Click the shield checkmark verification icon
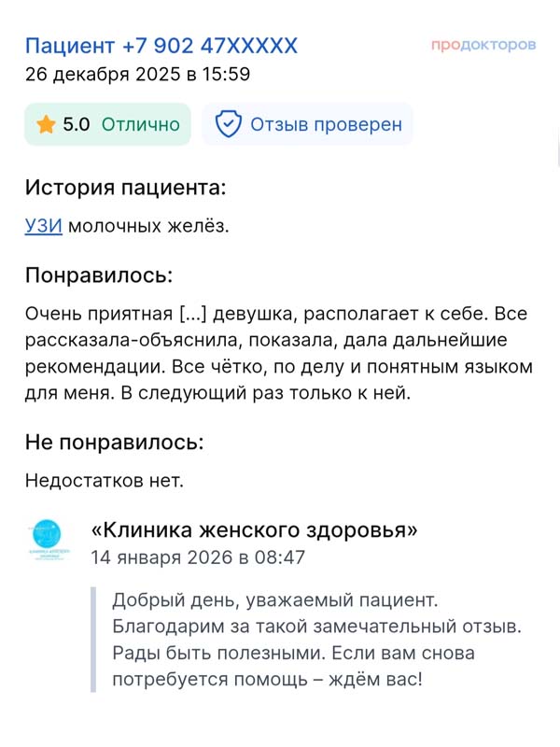560x747 pixels. (x=229, y=124)
